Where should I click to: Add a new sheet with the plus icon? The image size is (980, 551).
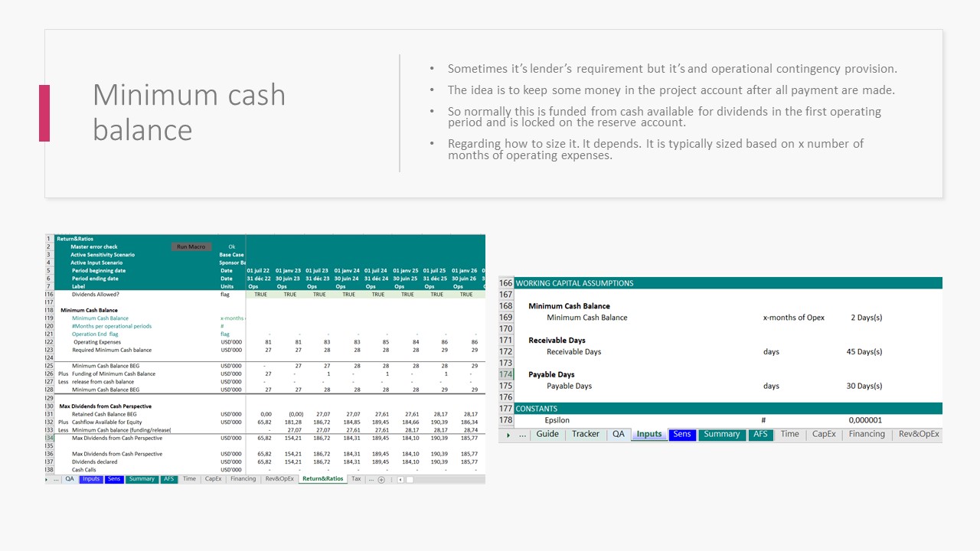382,479
